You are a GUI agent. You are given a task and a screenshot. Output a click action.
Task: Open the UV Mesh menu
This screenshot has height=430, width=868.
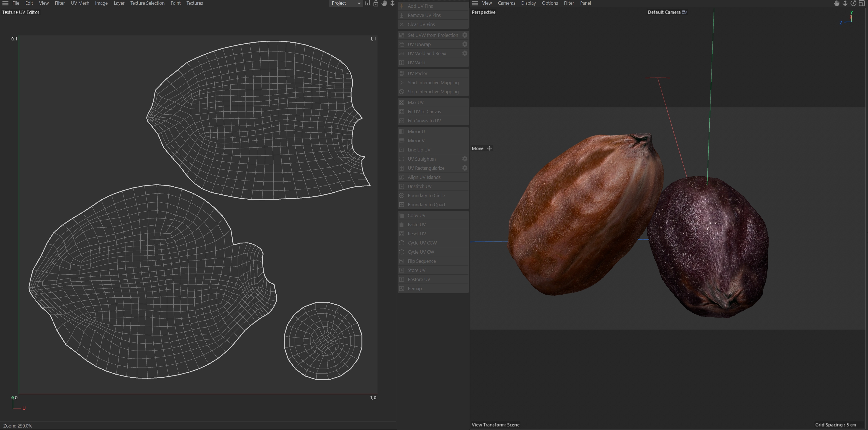click(80, 3)
